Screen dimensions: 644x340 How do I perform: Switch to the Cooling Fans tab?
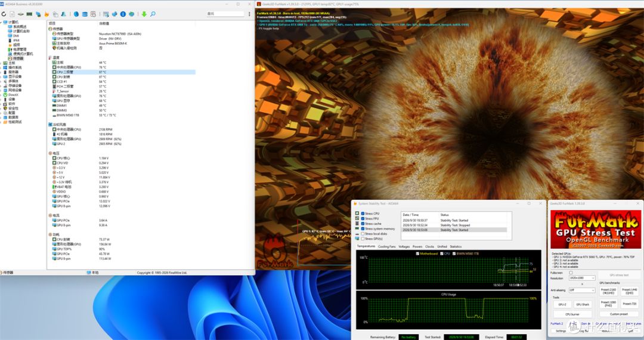[386, 246]
